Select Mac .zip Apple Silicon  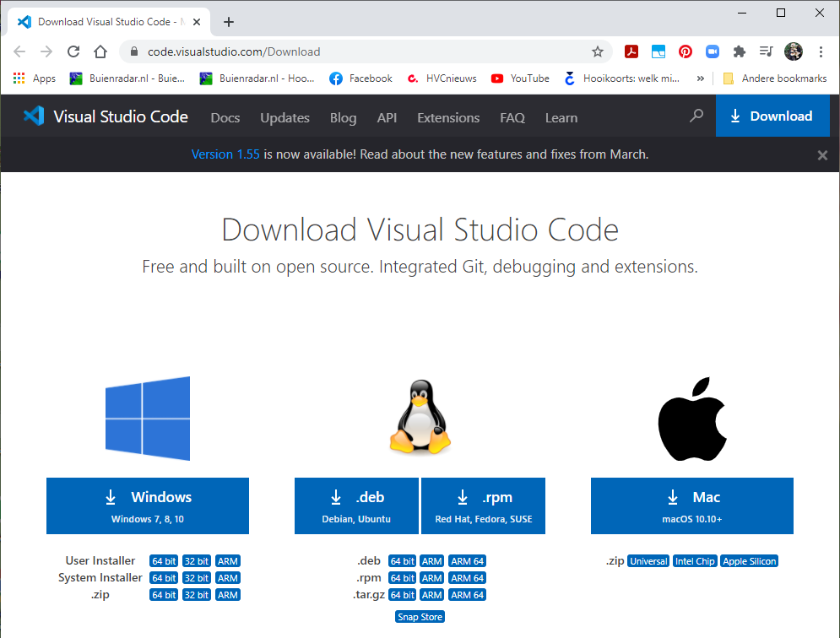[749, 561]
